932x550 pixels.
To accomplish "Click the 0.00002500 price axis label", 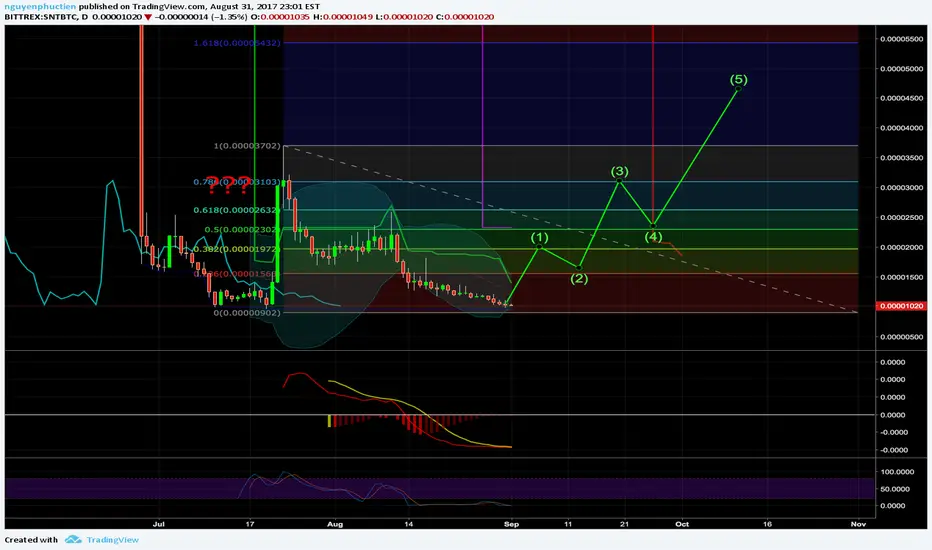I will pos(902,217).
